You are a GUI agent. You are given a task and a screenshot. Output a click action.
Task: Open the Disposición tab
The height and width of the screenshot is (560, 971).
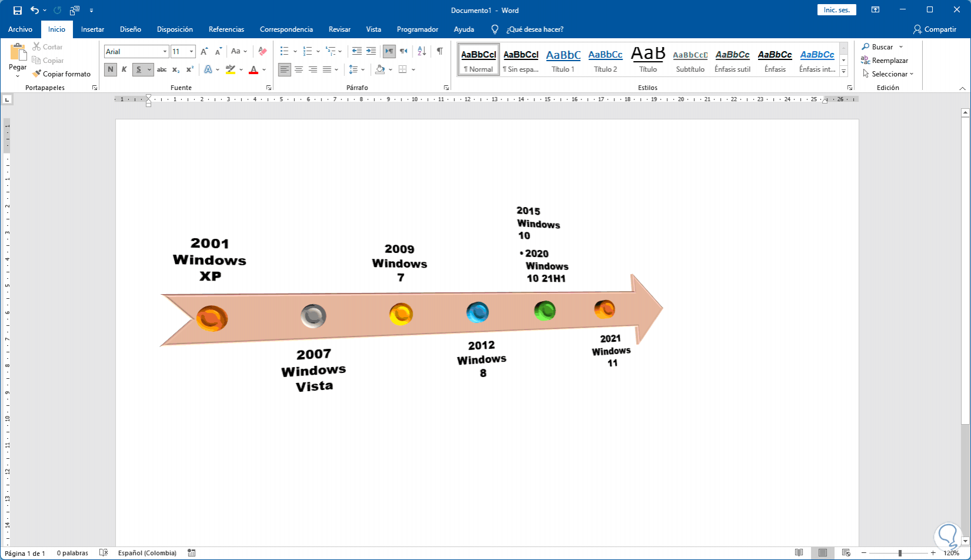click(x=175, y=29)
